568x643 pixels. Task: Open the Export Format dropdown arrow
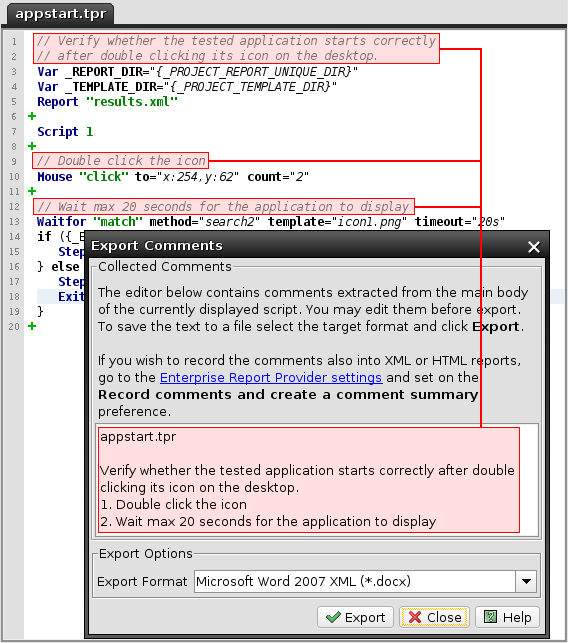pos(526,581)
